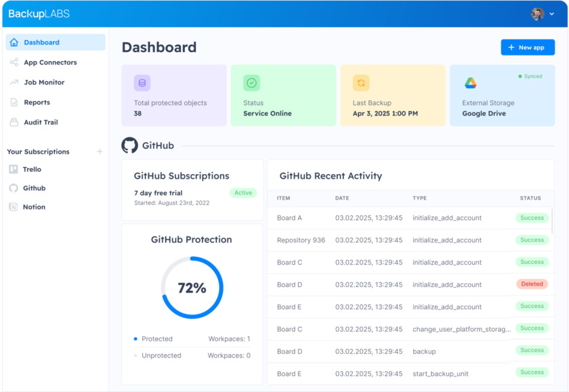Click the Trello subscription icon
The width and height of the screenshot is (569, 392).
pyautogui.click(x=14, y=169)
